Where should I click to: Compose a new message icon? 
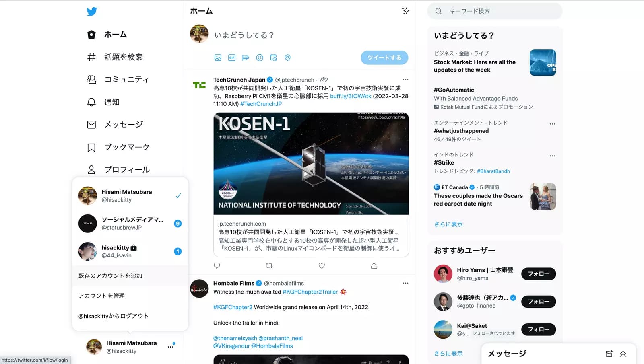click(x=609, y=354)
